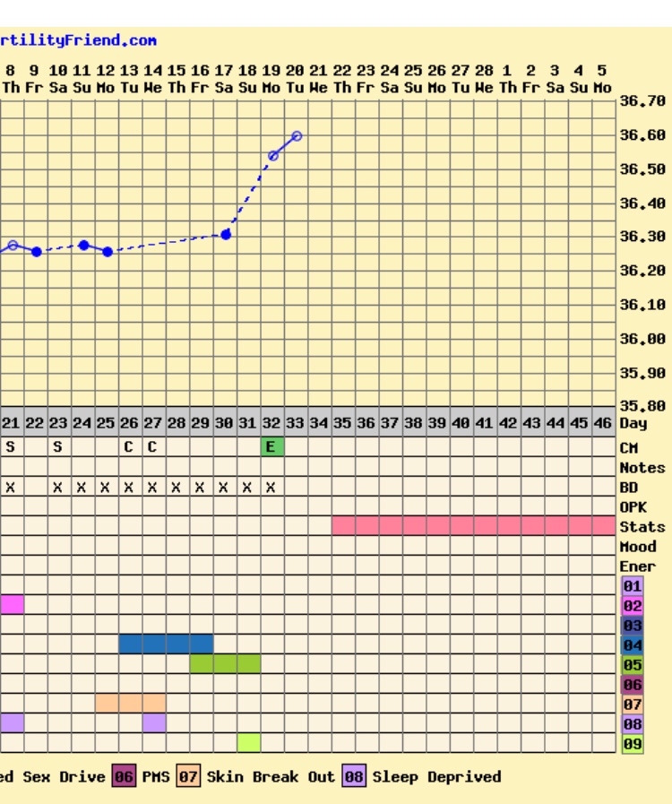The height and width of the screenshot is (804, 672).
Task: Select the blue bar in the 04 row
Action: pyautogui.click(x=166, y=644)
